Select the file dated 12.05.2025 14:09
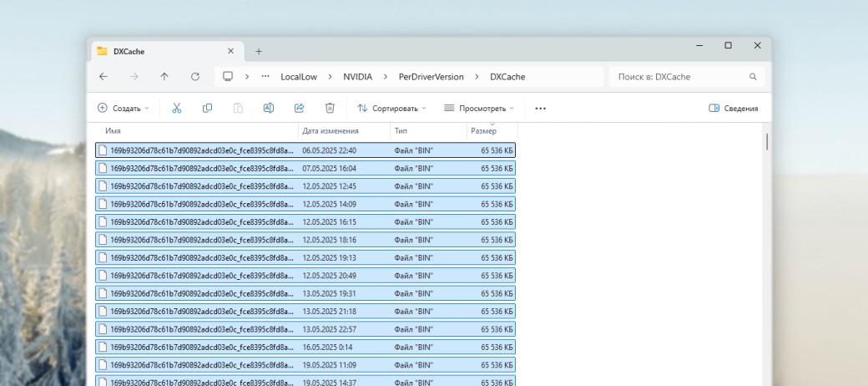The height and width of the screenshot is (386, 868). 305,205
